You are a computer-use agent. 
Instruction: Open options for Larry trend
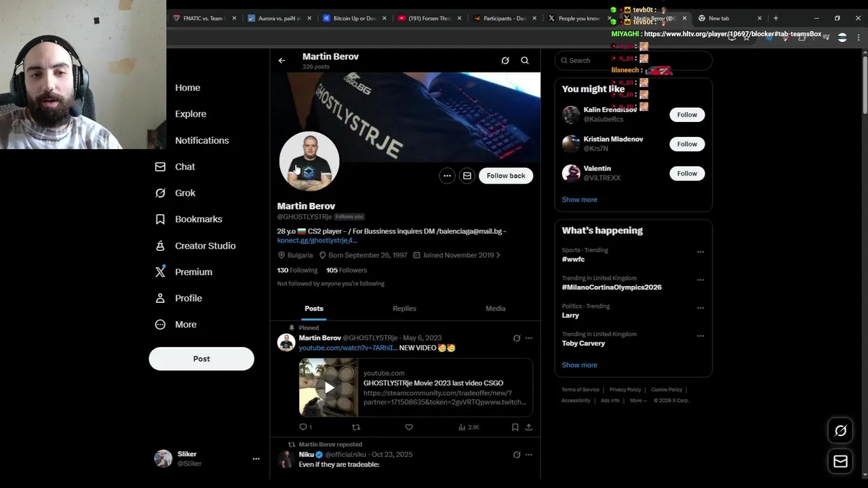tap(701, 308)
